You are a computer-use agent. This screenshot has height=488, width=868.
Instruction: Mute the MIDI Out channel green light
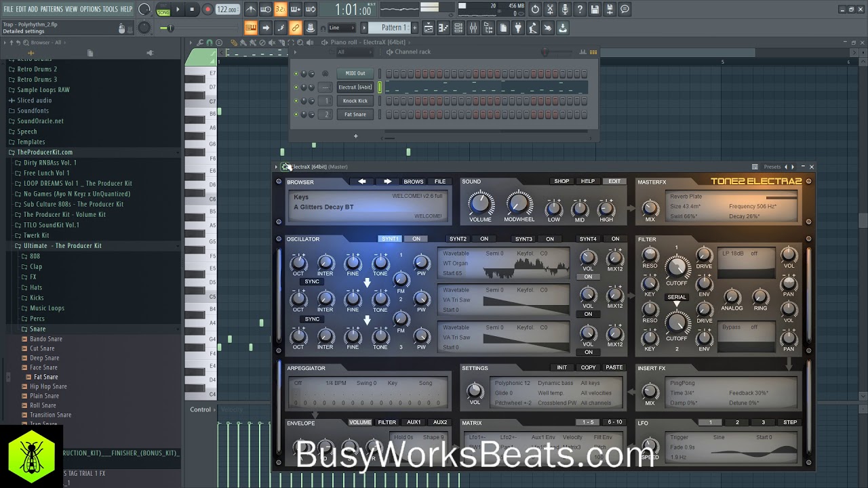pyautogui.click(x=296, y=73)
